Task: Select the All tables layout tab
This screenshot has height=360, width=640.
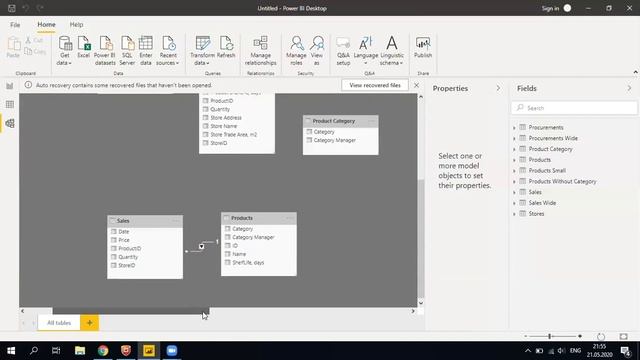Action: [x=59, y=323]
